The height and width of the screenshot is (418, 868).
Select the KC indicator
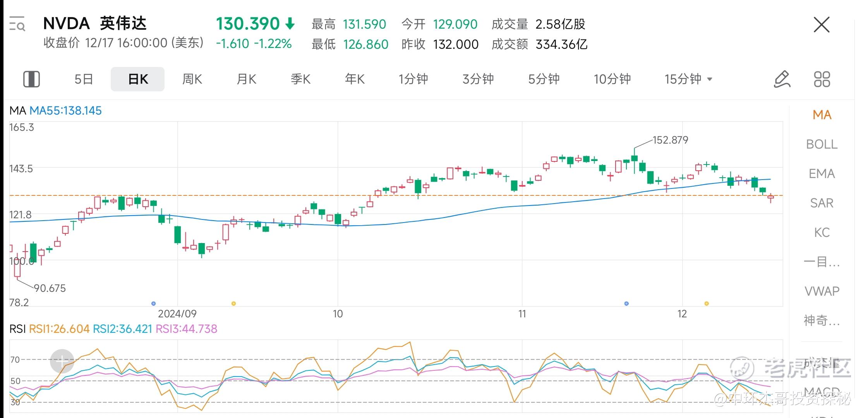822,233
